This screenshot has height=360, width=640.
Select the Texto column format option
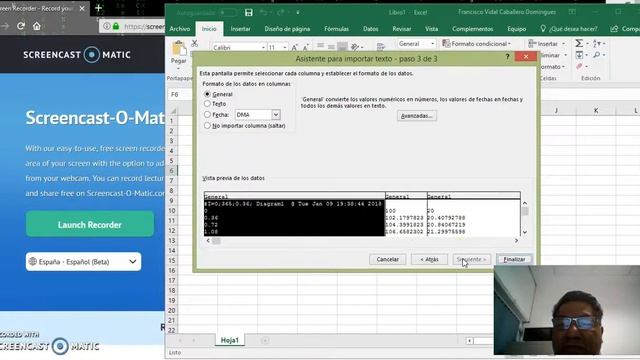[x=207, y=104]
